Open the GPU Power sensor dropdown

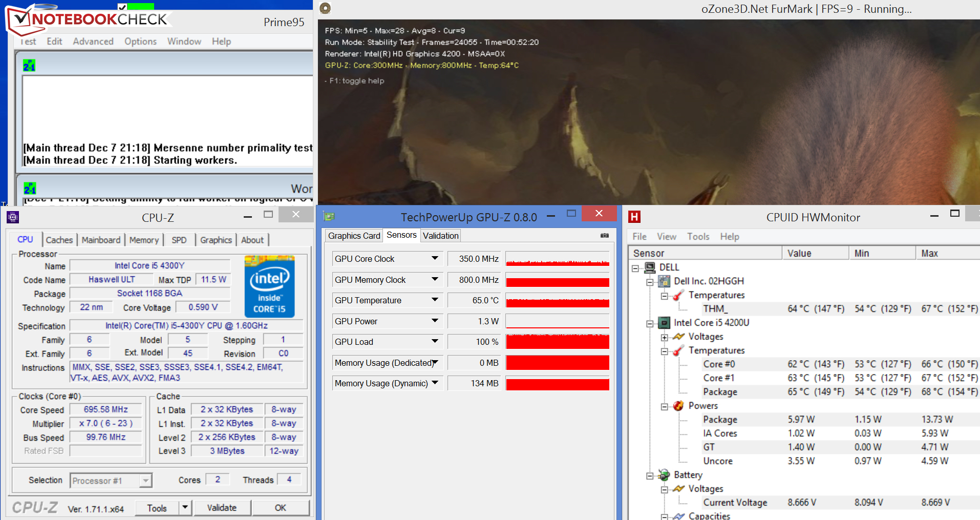pos(435,321)
